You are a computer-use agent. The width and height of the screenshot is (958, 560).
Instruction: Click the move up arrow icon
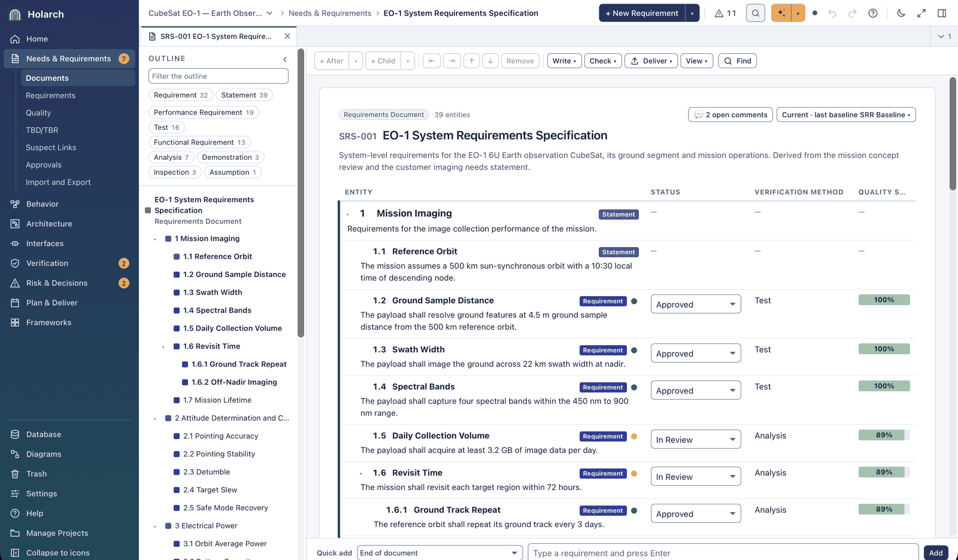472,61
